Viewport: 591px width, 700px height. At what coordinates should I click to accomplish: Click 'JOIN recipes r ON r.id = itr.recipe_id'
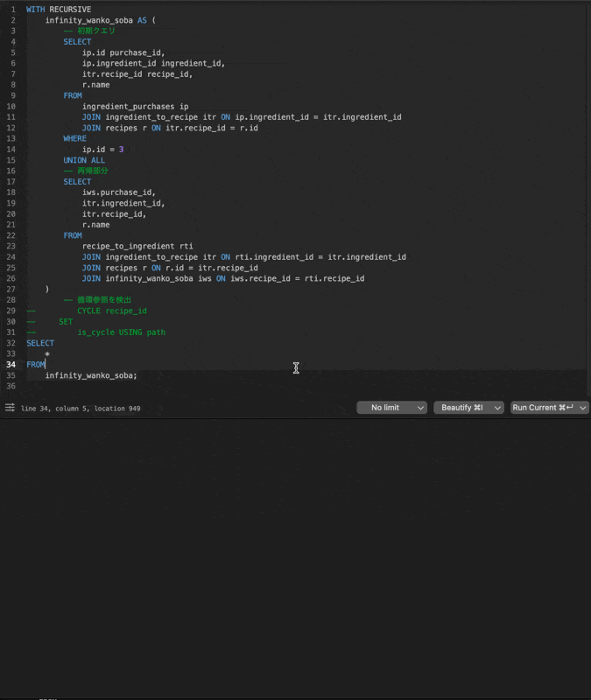[170, 268]
